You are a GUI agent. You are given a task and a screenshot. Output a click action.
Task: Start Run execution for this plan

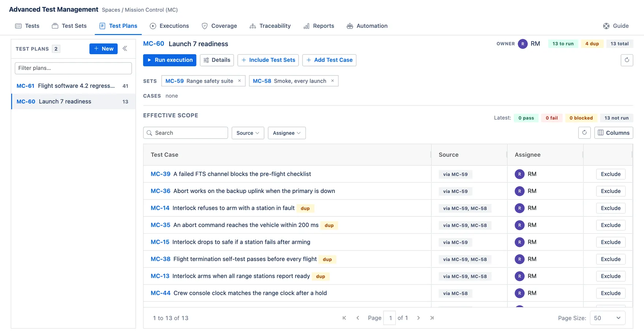(x=169, y=60)
